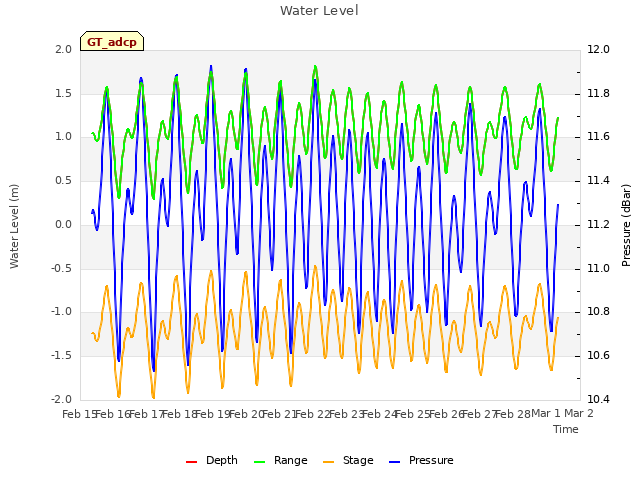Click the 12.0 right axis tick label

[x=598, y=49]
